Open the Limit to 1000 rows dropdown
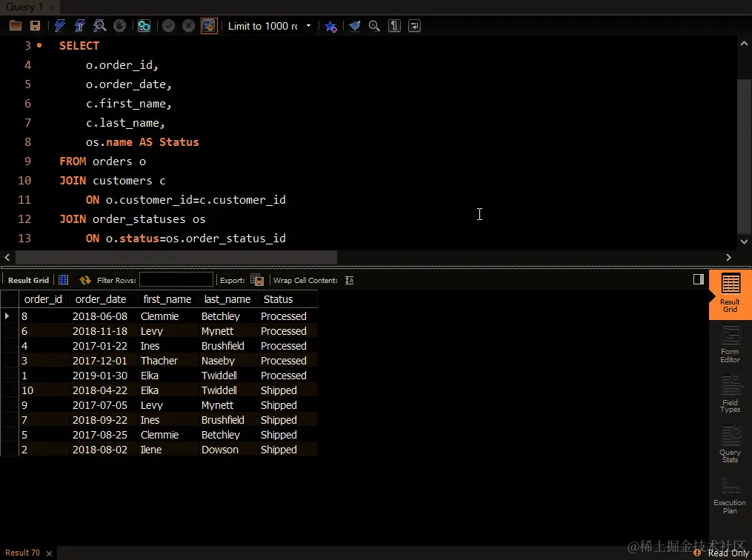Screen dimensions: 752x560 click(x=269, y=26)
